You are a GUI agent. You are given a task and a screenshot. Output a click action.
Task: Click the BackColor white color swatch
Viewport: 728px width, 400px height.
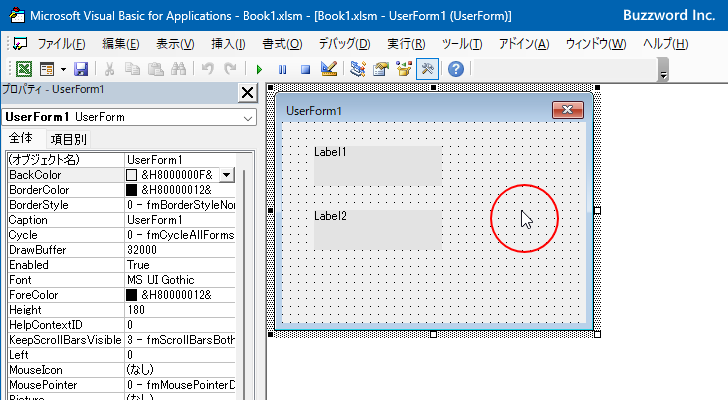coord(131,175)
